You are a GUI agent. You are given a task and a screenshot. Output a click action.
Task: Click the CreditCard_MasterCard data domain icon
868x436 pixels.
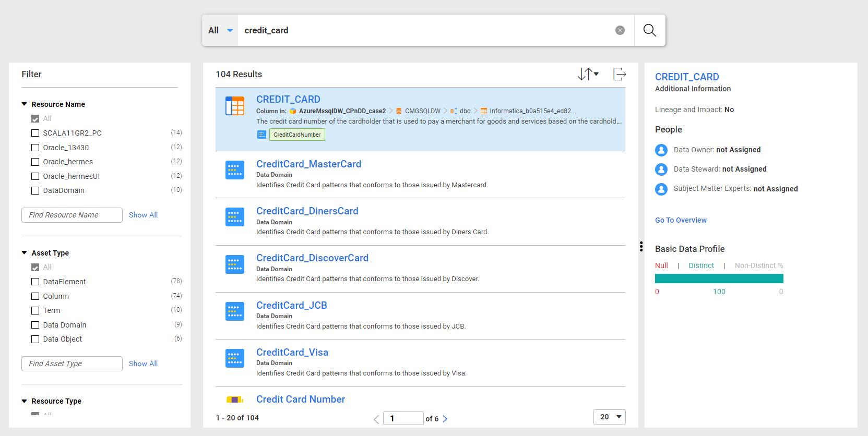pyautogui.click(x=235, y=170)
